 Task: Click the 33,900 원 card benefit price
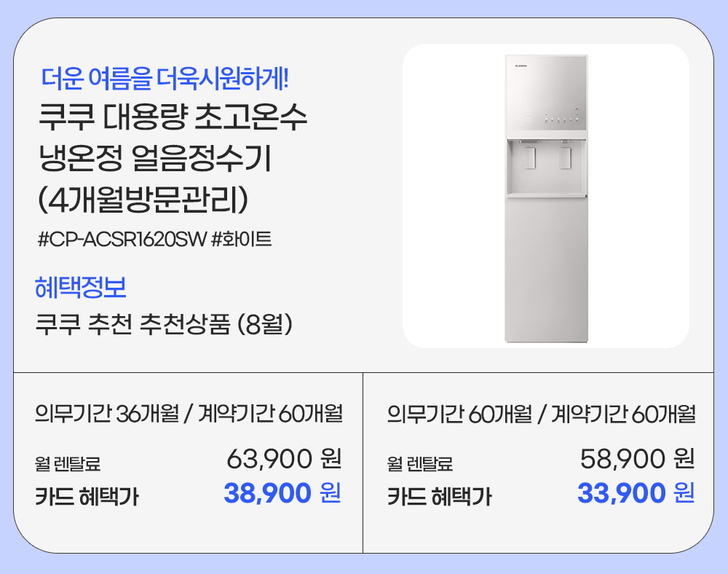pos(636,494)
